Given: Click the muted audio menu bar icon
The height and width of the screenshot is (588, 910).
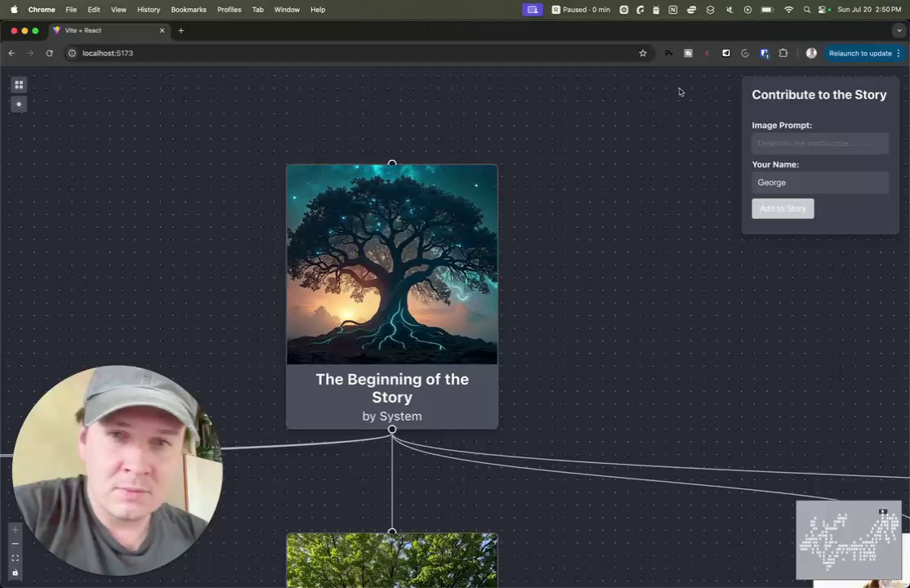Looking at the screenshot, I should [729, 9].
